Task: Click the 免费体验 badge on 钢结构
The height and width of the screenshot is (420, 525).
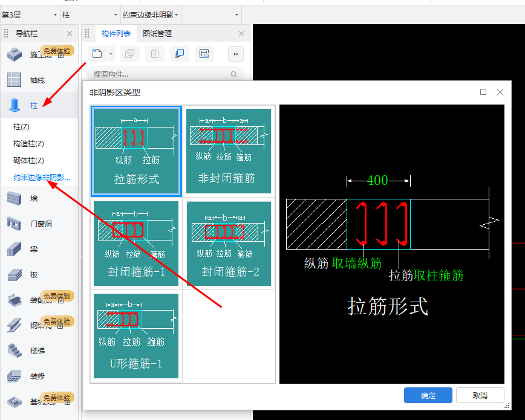Action: point(57,321)
